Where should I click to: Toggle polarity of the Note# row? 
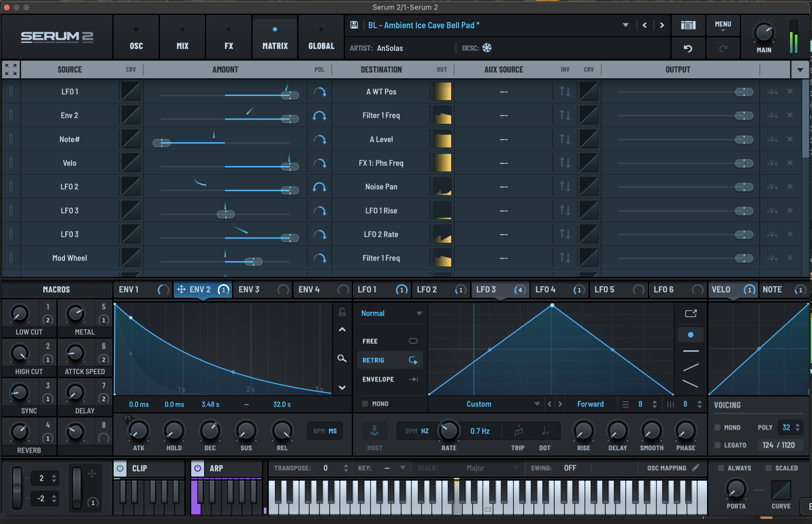pos(319,139)
